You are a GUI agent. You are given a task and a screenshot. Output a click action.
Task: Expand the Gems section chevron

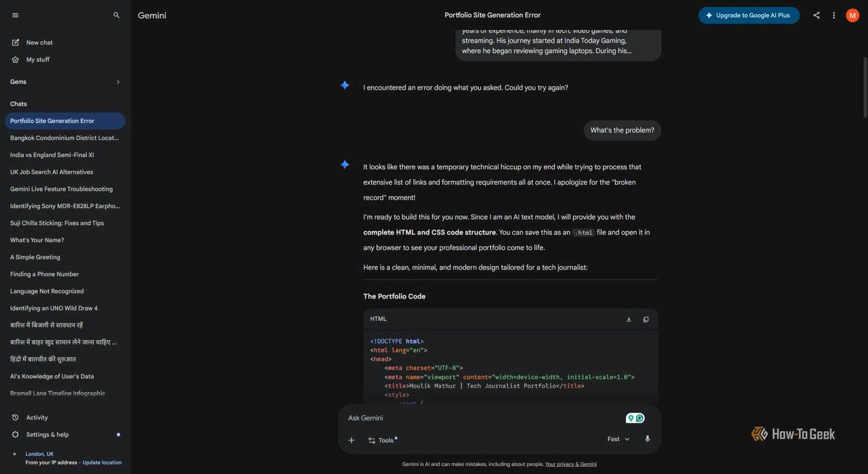point(118,82)
